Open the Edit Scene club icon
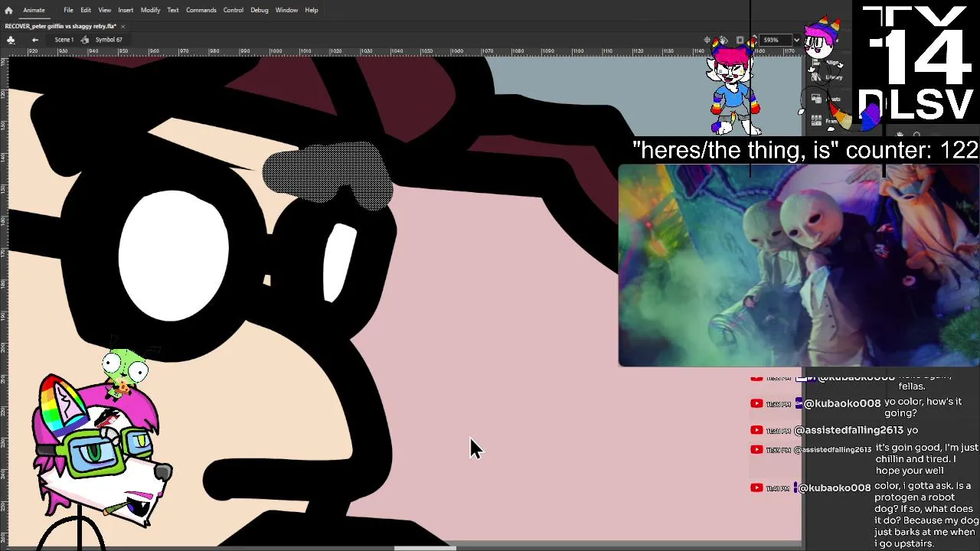This screenshot has width=980, height=551. click(11, 40)
